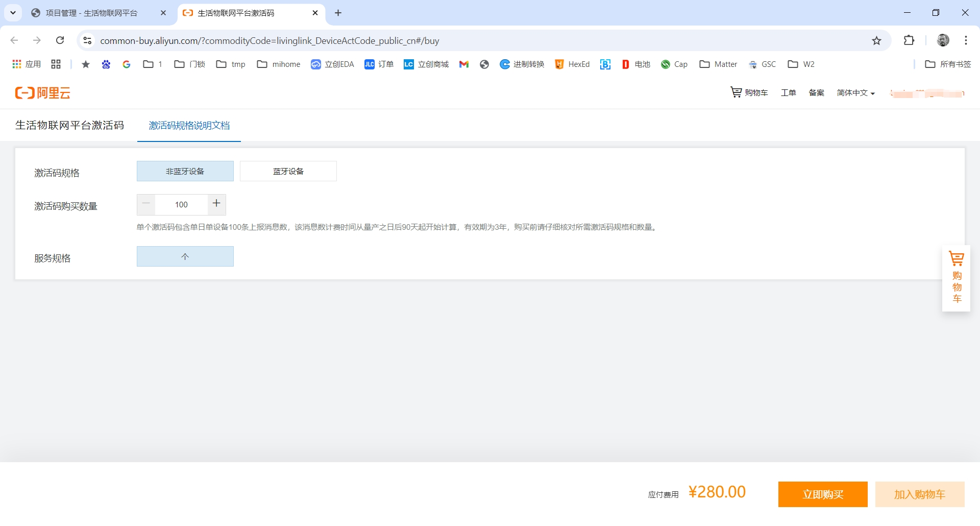Screen dimensions: 980x526
Task: Open the floating 购物车 side widget
Action: click(956, 278)
